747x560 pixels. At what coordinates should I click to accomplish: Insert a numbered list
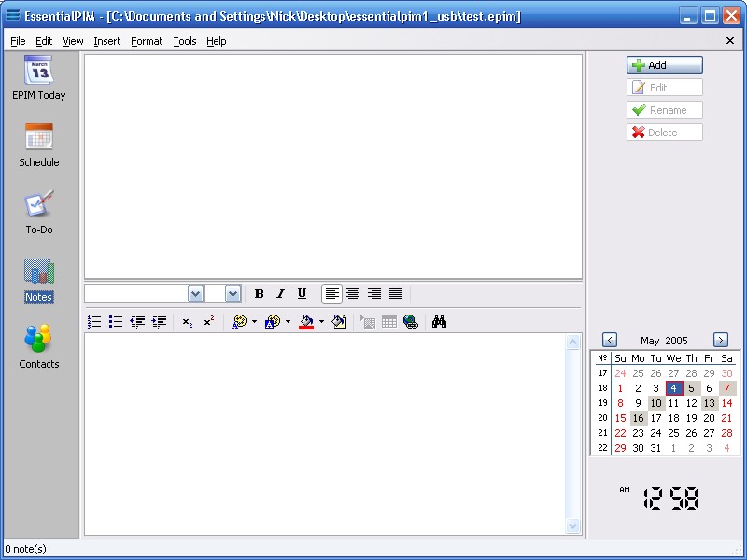94,322
